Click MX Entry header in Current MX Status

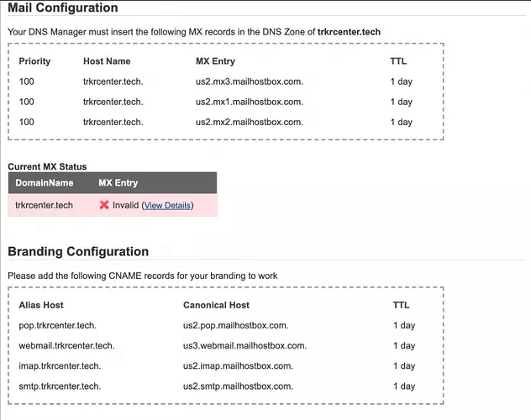pyautogui.click(x=118, y=182)
